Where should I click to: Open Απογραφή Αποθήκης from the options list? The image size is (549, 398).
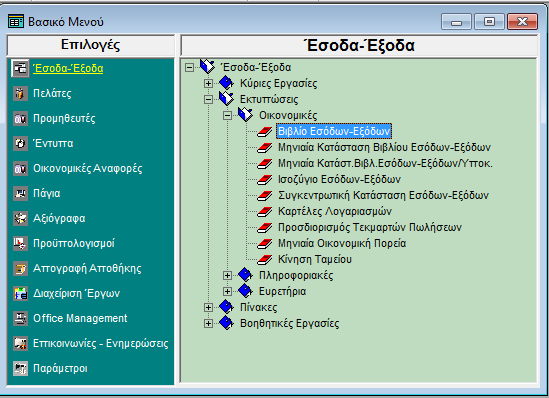[87, 268]
